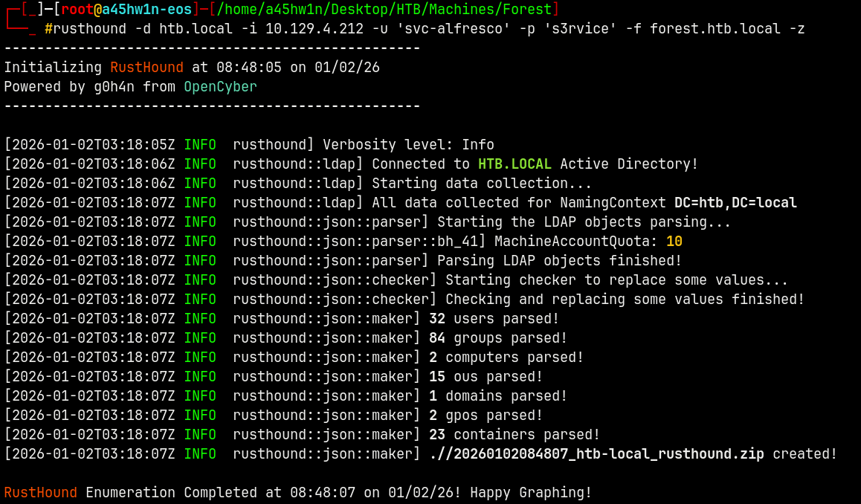The width and height of the screenshot is (861, 504).
Task: Click the '32 users parsed!' line
Action: 494,319
